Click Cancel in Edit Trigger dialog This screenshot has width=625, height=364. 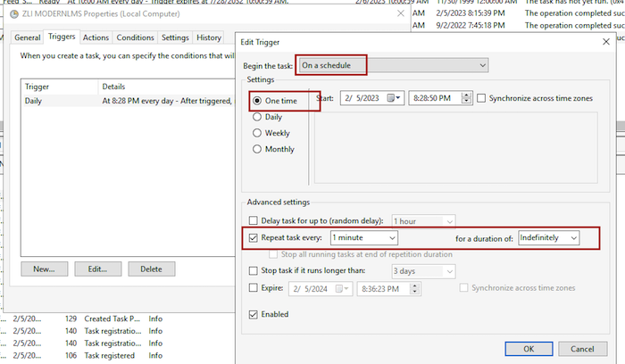[582, 349]
